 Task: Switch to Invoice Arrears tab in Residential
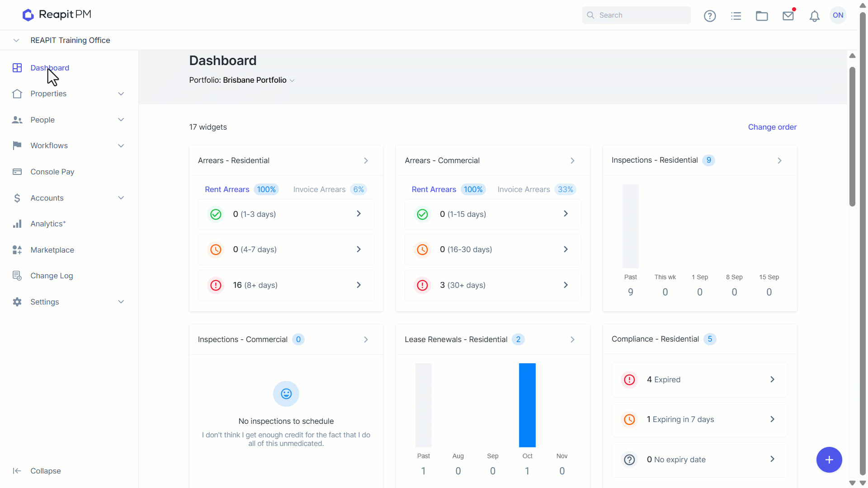329,189
